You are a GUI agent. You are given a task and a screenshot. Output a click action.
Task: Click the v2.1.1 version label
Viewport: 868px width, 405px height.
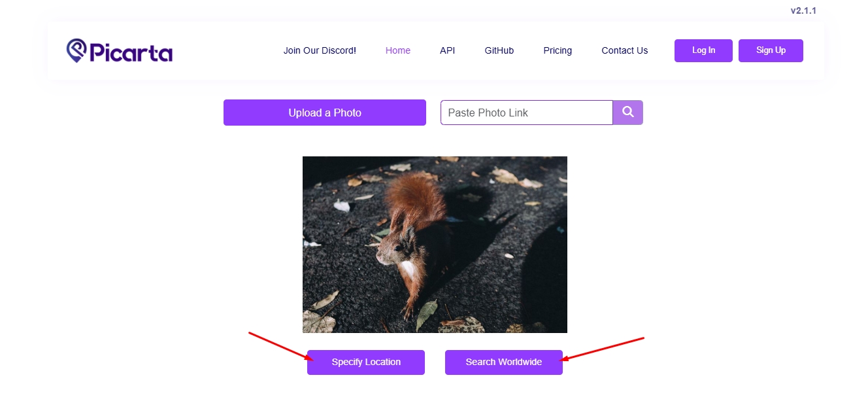pos(803,10)
